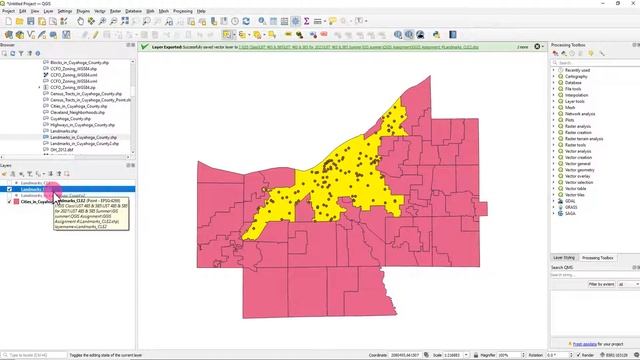The width and height of the screenshot is (640, 360).
Task: Toggle the Render checkbox in status bar
Action: click(x=578, y=355)
